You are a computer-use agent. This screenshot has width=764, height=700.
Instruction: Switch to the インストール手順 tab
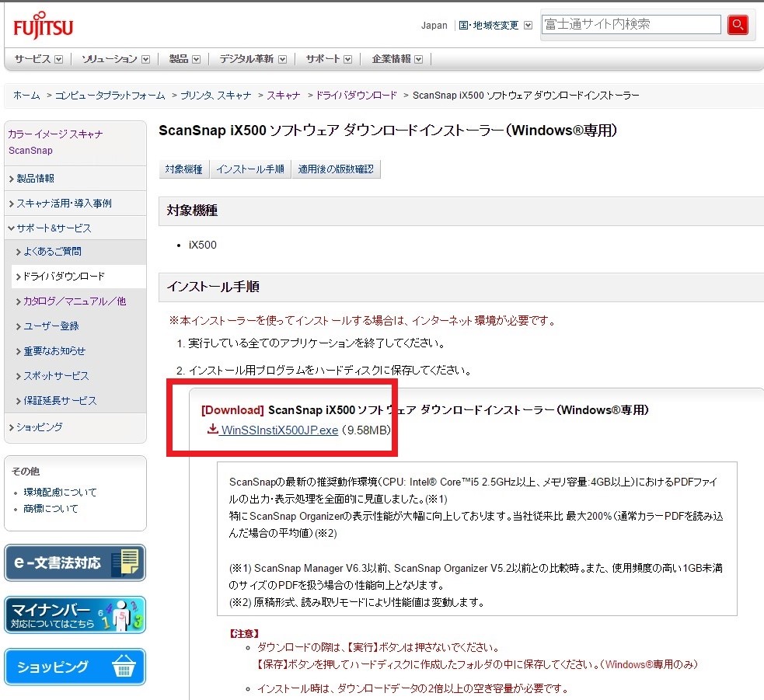[x=249, y=169]
